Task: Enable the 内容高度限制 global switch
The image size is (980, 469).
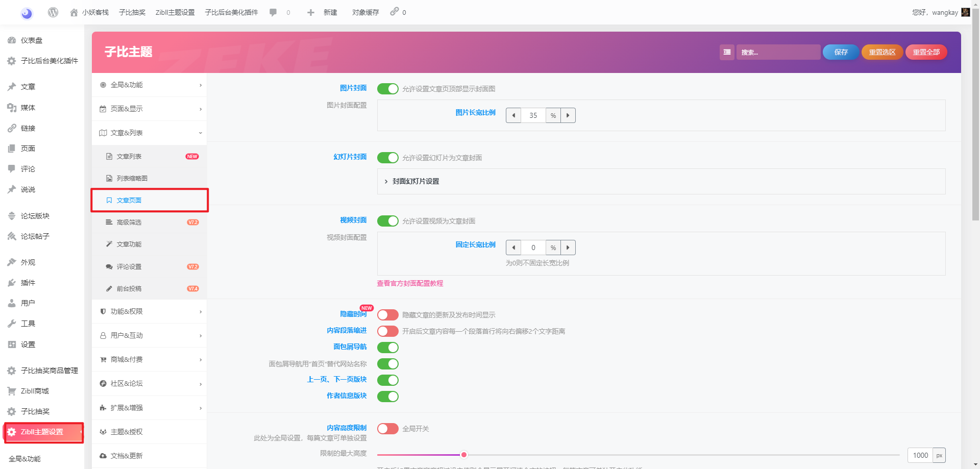Action: click(388, 429)
